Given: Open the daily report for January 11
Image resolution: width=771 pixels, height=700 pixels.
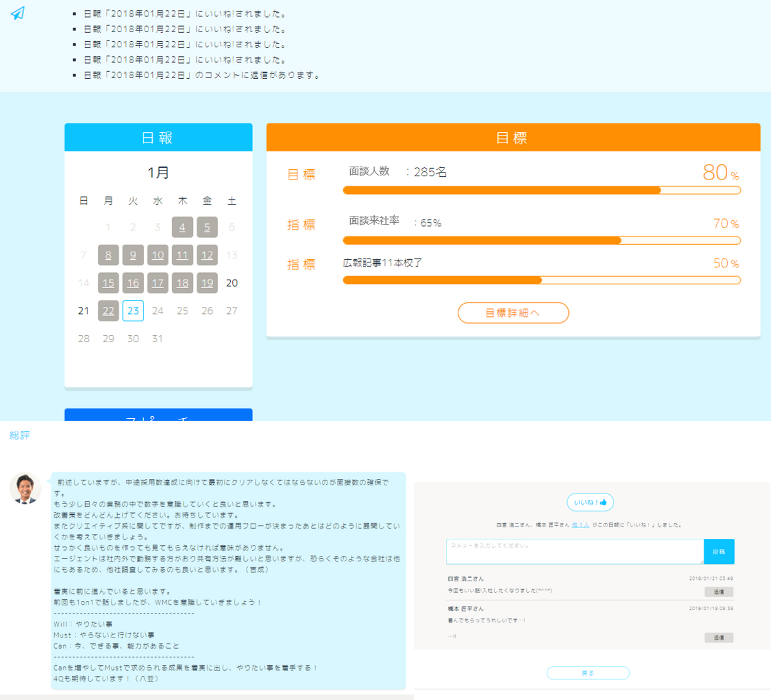Looking at the screenshot, I should tap(183, 255).
